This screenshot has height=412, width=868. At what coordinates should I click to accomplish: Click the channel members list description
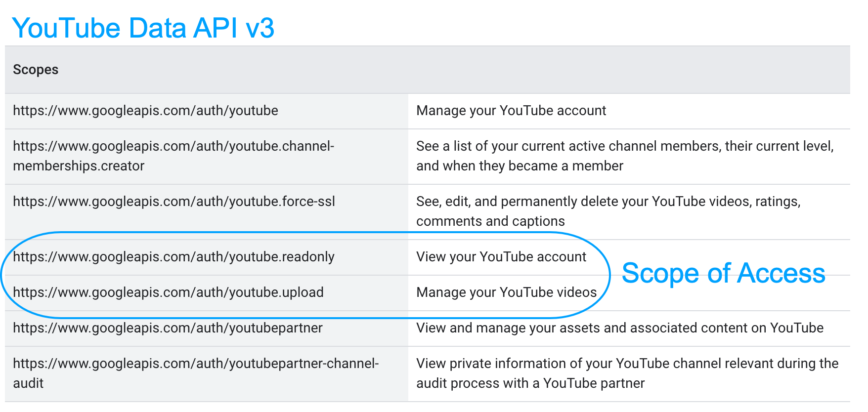click(625, 156)
